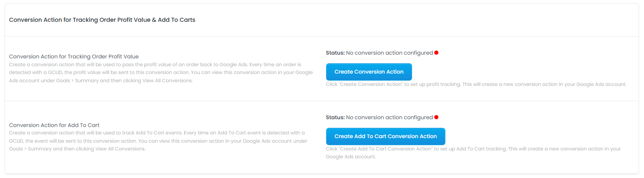Viewport: 644px width, 178px height.
Task: Click red status dot for Add To Cart
Action: coord(436,117)
